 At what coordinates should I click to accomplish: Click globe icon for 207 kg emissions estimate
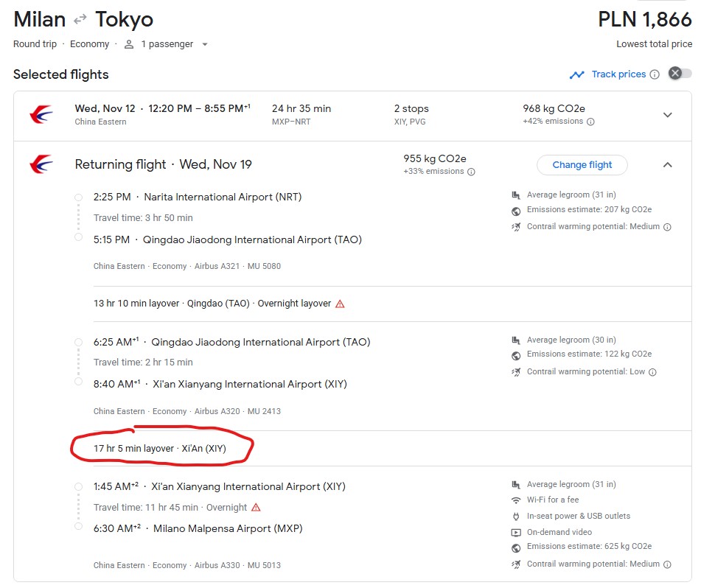click(x=516, y=211)
